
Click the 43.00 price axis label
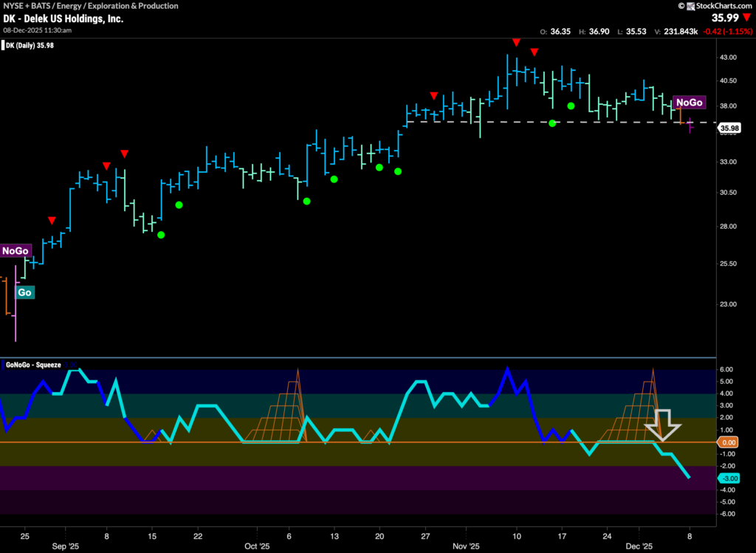728,57
